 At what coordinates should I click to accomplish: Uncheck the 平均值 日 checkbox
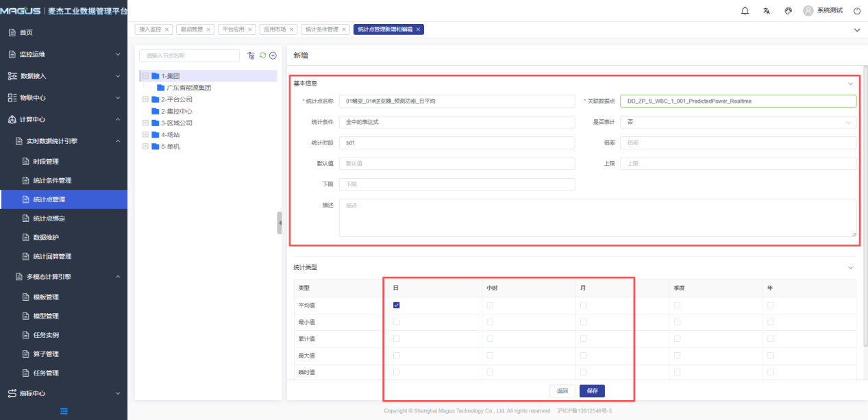(397, 306)
